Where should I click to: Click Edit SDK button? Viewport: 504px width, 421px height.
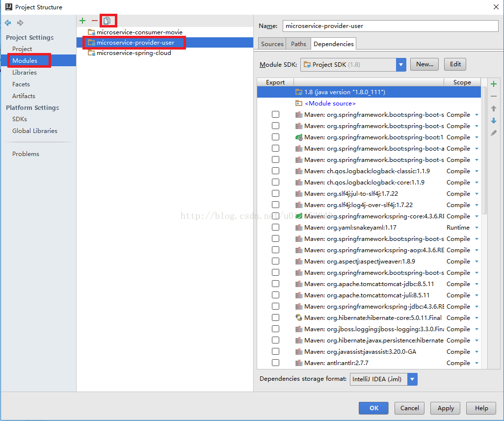[x=455, y=64]
